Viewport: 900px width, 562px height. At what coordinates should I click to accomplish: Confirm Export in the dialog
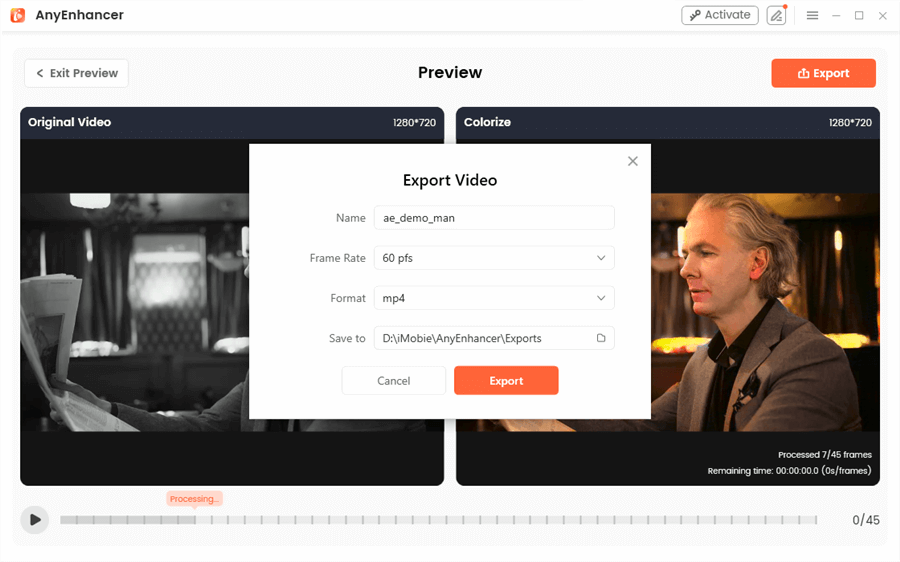coord(506,381)
